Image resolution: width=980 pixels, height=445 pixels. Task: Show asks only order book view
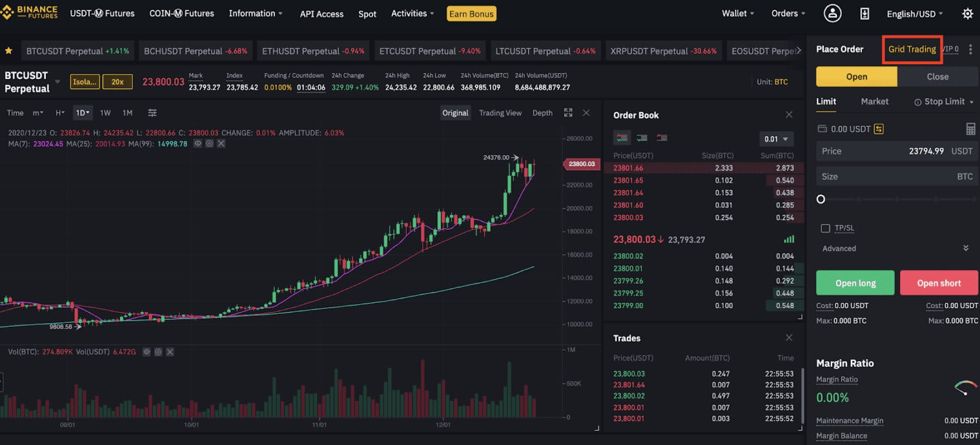[x=662, y=138]
